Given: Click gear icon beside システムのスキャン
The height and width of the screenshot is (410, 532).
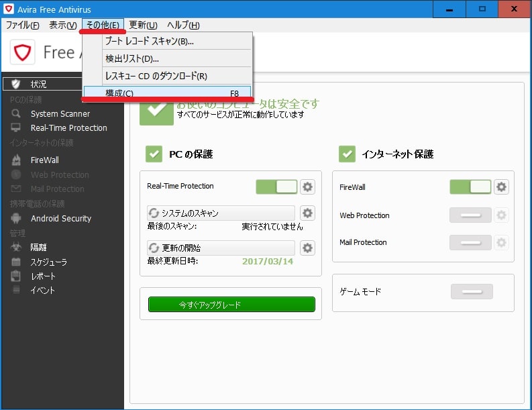Looking at the screenshot, I should coord(307,213).
